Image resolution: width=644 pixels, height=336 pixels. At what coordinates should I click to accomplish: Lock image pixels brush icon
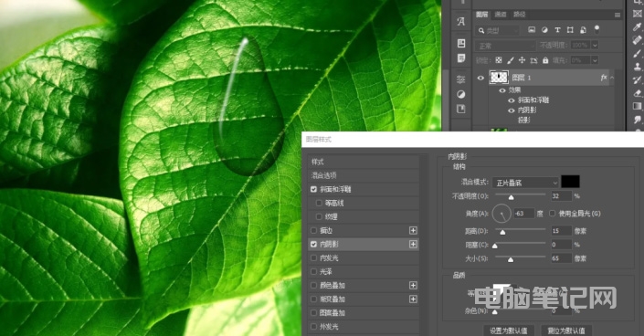(510, 60)
